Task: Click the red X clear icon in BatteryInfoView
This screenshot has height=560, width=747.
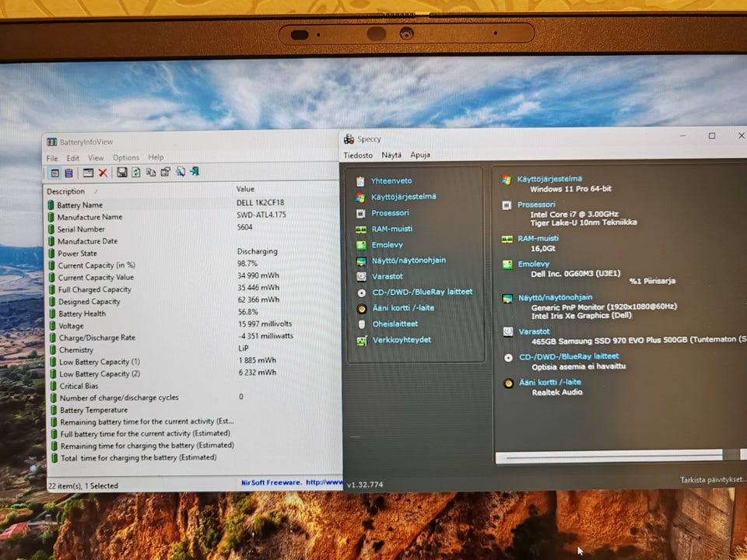Action: click(x=103, y=173)
